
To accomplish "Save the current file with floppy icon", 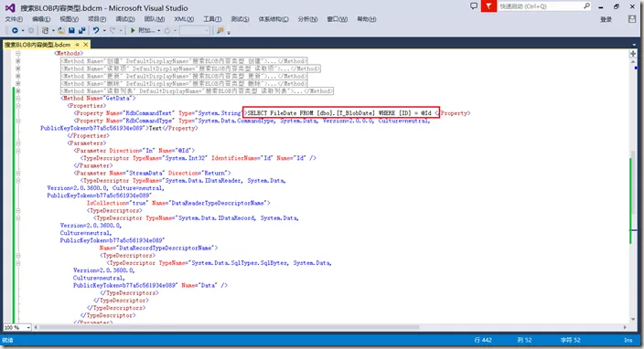I will click(x=71, y=30).
